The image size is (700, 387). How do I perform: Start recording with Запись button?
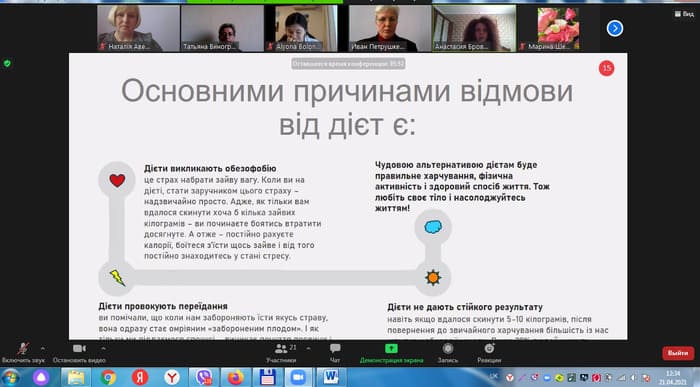448,353
